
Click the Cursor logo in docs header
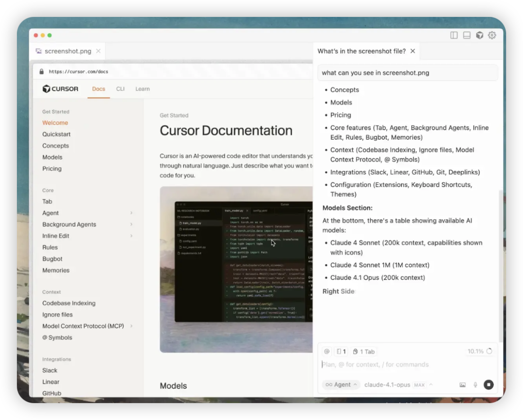(x=61, y=89)
